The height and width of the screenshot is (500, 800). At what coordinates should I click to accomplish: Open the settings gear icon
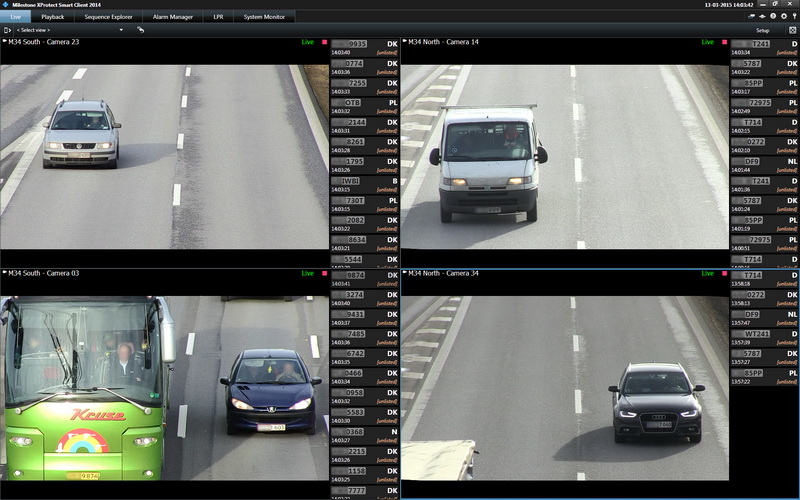tap(783, 17)
